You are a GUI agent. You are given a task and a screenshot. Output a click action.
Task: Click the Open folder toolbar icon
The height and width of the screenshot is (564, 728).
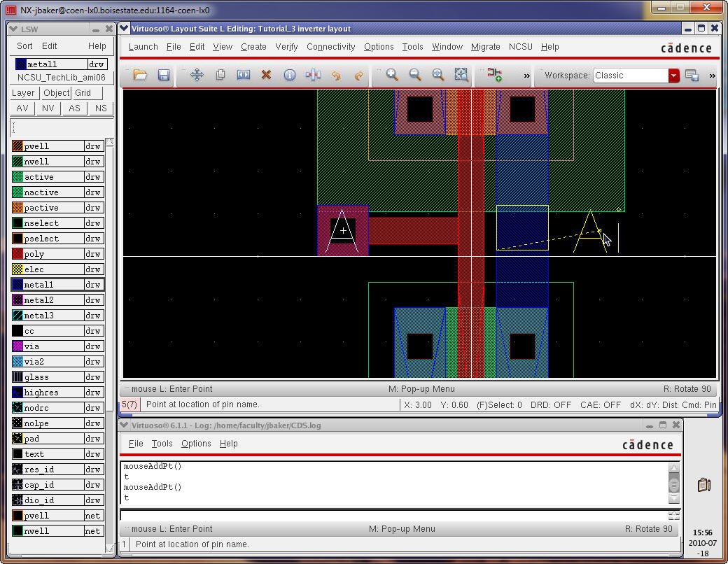coord(140,75)
